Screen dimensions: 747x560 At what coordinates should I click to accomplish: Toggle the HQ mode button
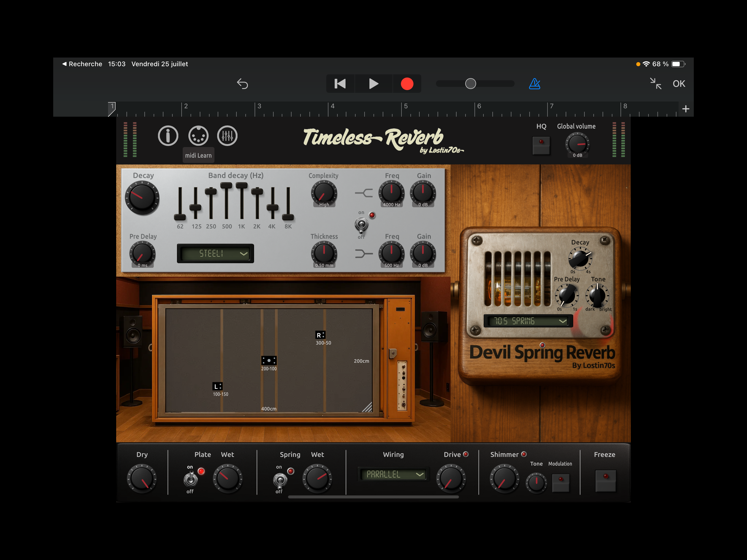pos(541,145)
